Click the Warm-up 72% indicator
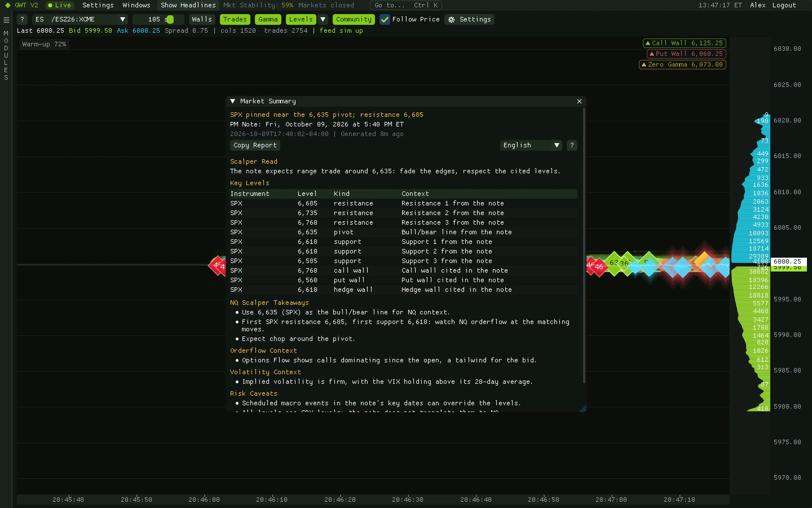 tap(44, 44)
